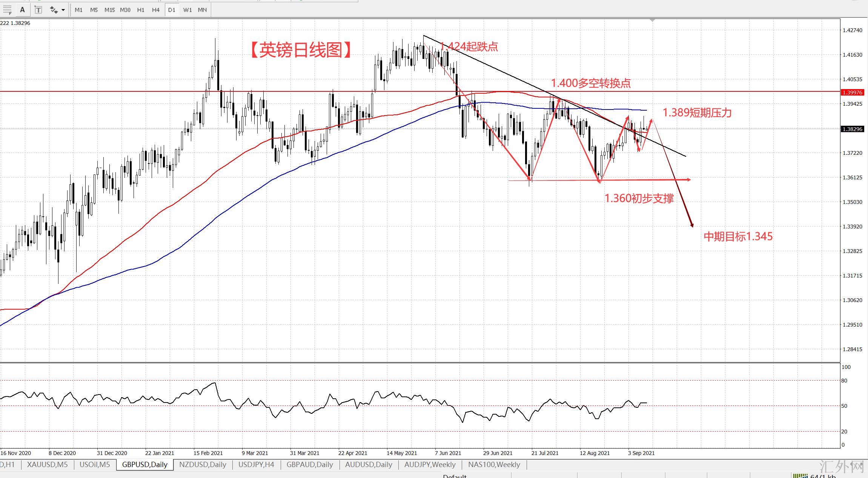This screenshot has height=478, width=868.
Task: Click the Arrows objects tool icon
Action: coord(54,10)
